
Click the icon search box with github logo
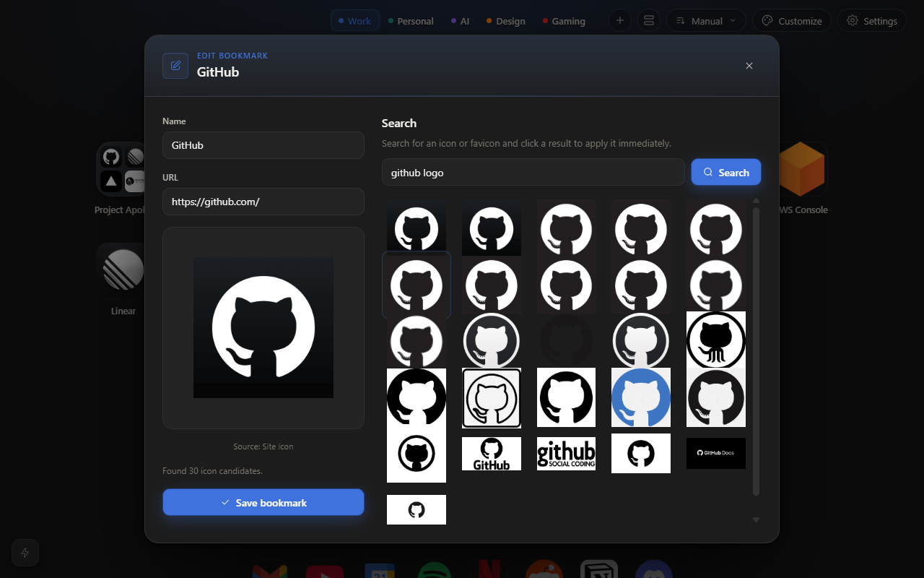[x=533, y=173]
